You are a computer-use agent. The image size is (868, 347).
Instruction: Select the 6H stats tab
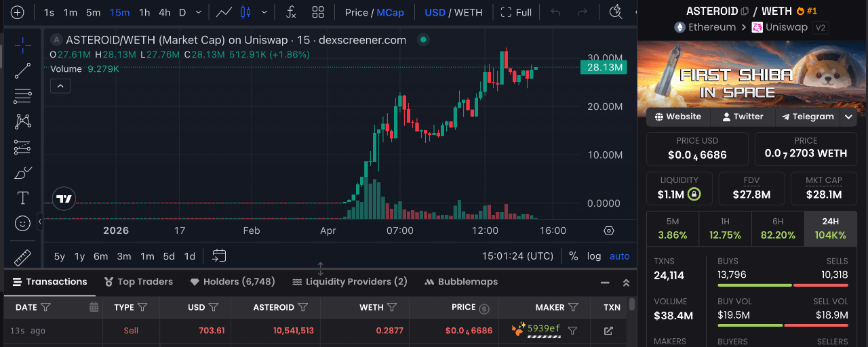(778, 228)
